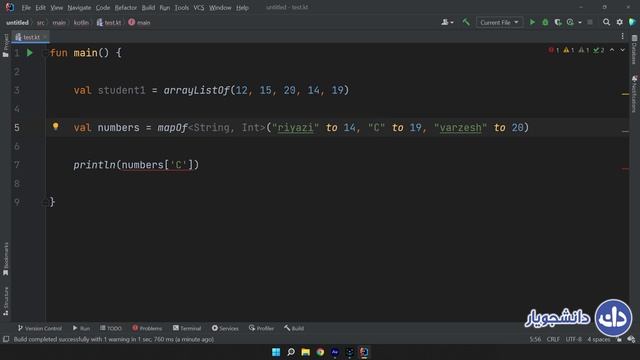Go to previous highlighted error arrow
This screenshot has width=640, height=360.
612,50
